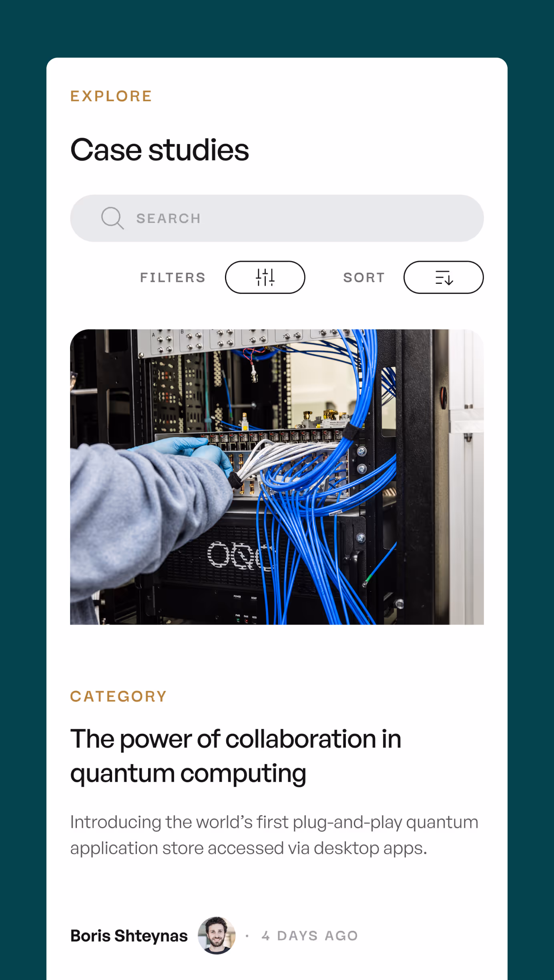Open the server rack article image
This screenshot has width=554, height=980.
[277, 477]
